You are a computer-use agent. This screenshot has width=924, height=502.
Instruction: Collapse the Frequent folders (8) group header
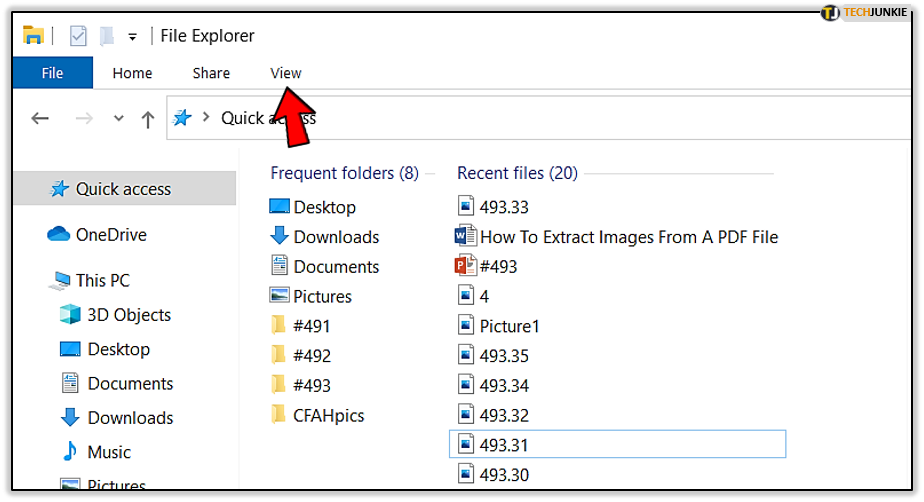click(344, 173)
